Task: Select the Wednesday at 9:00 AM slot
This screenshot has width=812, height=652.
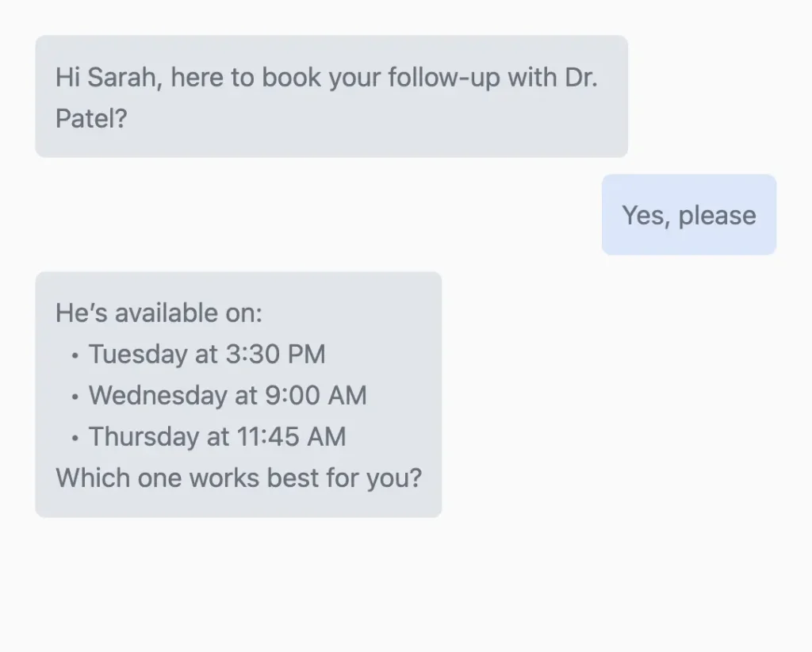Action: [x=228, y=396]
